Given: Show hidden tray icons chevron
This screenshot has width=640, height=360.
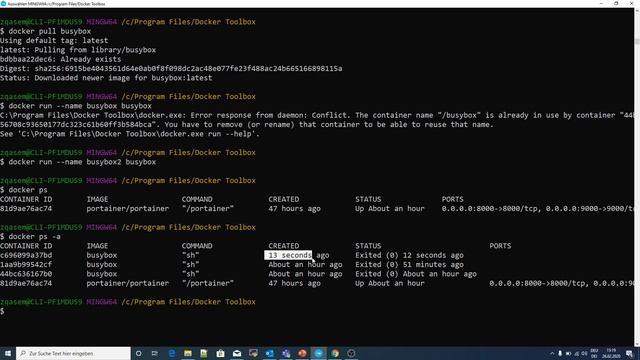Looking at the screenshot, I should click(552, 353).
